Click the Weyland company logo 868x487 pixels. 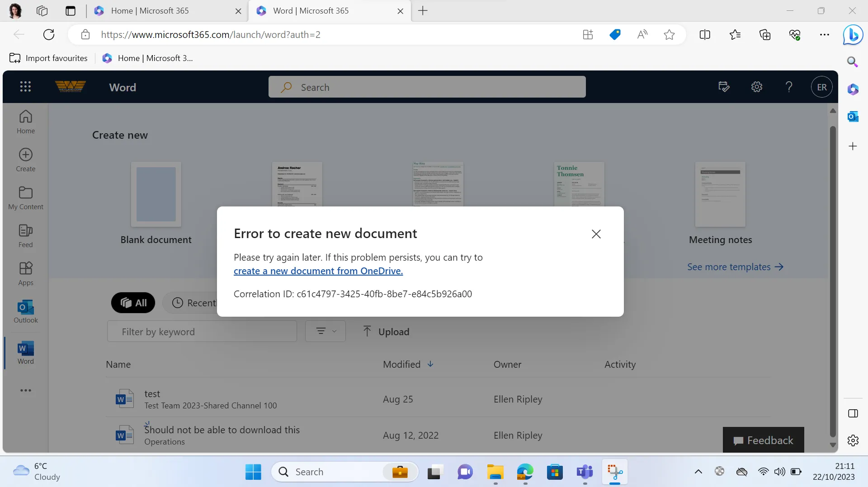pos(70,87)
